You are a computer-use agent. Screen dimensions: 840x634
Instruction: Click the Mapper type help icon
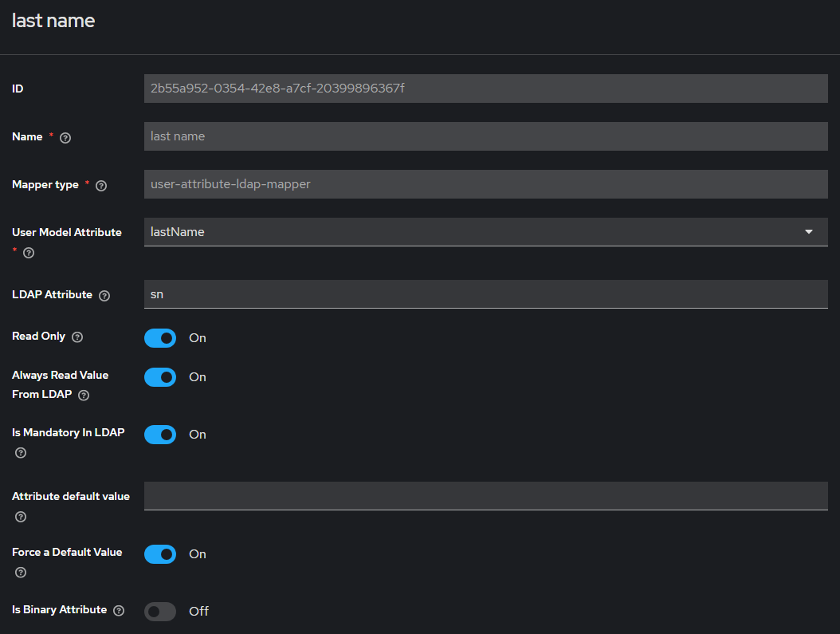click(x=101, y=185)
